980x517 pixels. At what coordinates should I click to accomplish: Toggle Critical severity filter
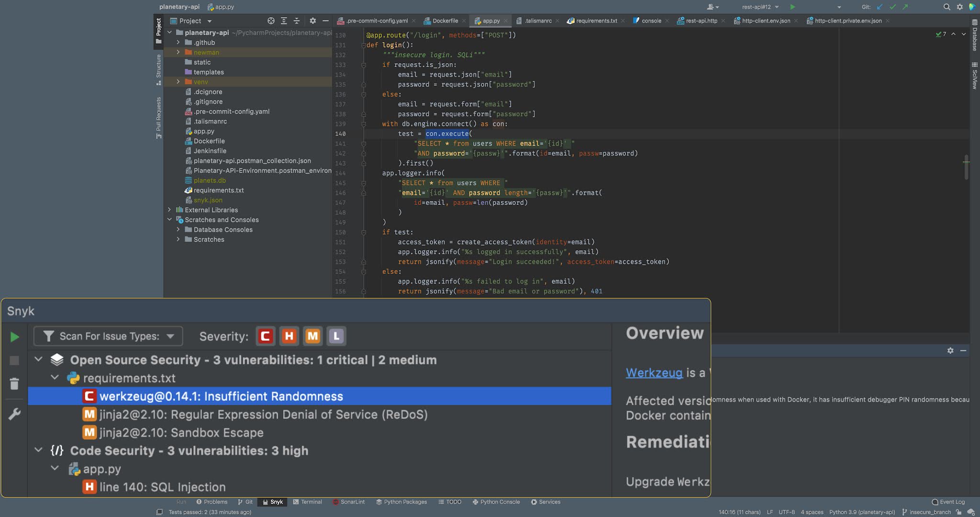coord(265,336)
